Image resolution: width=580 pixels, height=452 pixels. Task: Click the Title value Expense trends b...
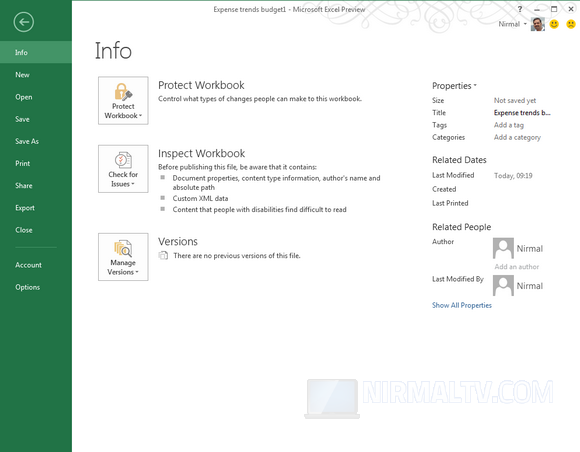coord(522,113)
